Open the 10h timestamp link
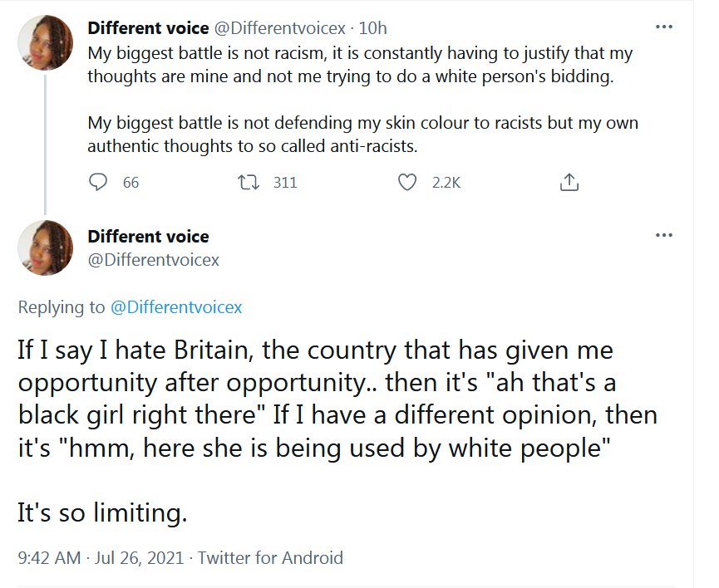 click(x=377, y=28)
